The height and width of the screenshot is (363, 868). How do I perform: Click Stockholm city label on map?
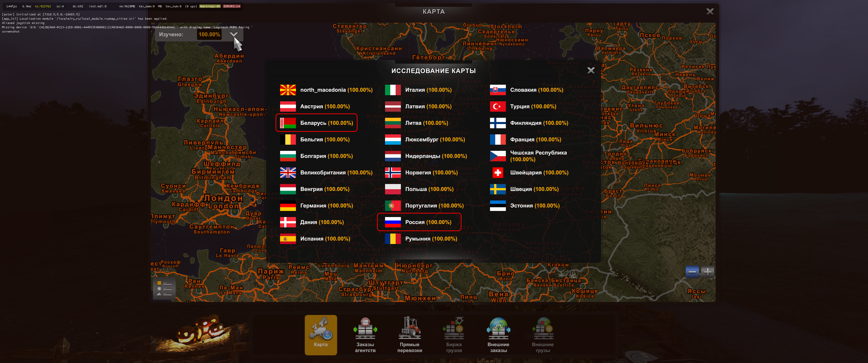(x=506, y=26)
